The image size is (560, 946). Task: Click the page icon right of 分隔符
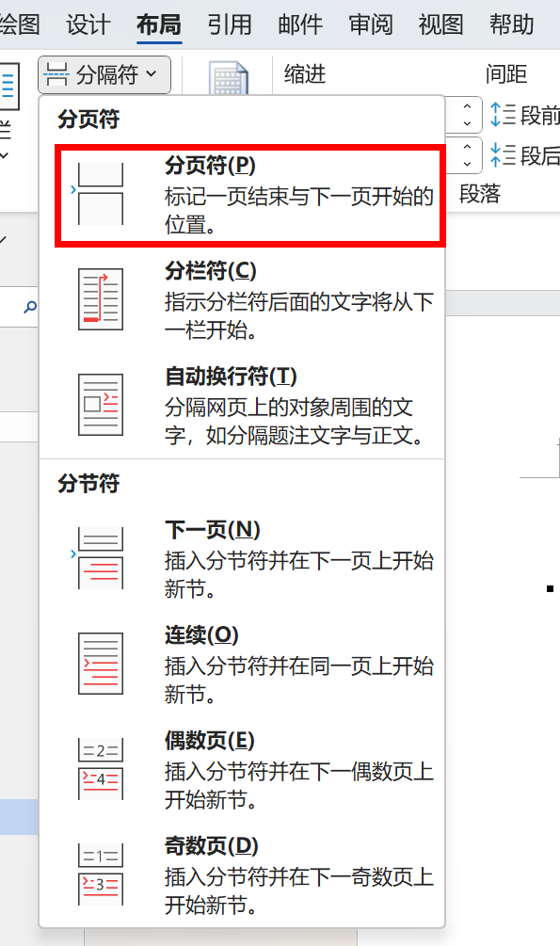tap(228, 77)
